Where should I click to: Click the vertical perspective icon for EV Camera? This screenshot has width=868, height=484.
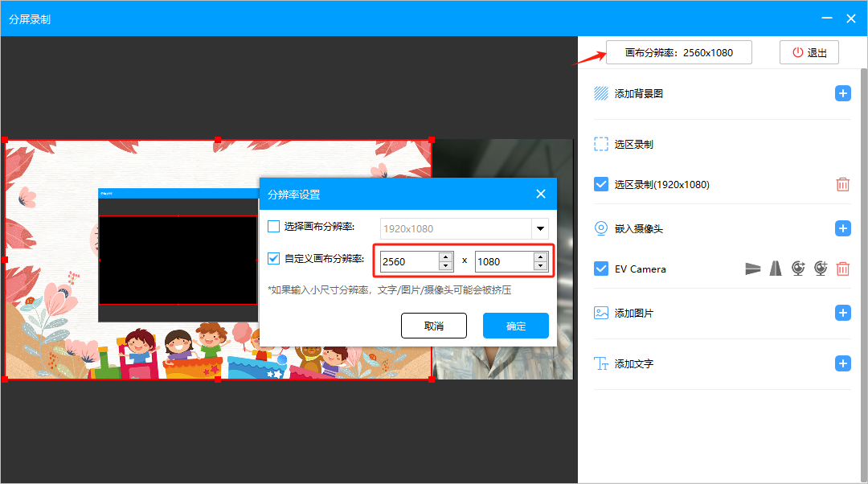click(x=775, y=269)
